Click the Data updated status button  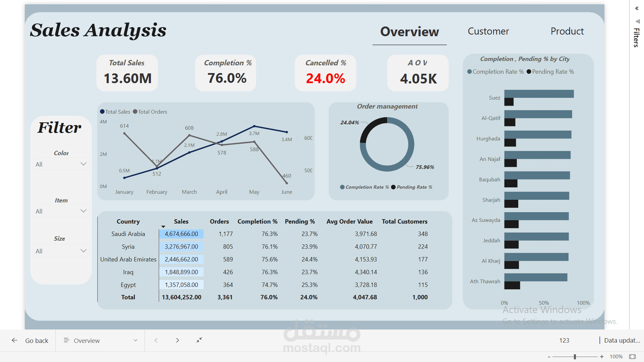pos(622,340)
